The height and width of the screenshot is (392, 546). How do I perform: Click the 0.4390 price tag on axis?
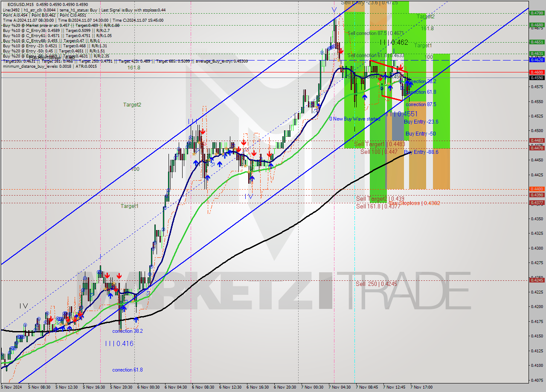click(536, 195)
